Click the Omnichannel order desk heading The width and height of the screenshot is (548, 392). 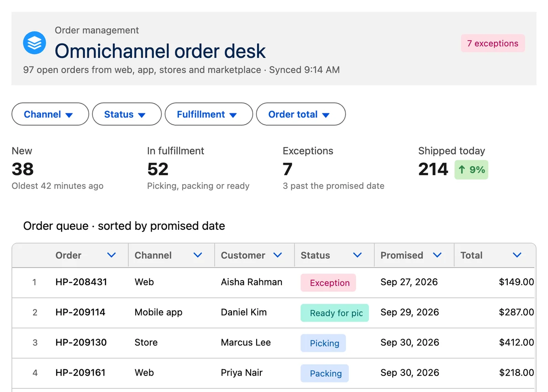[160, 51]
